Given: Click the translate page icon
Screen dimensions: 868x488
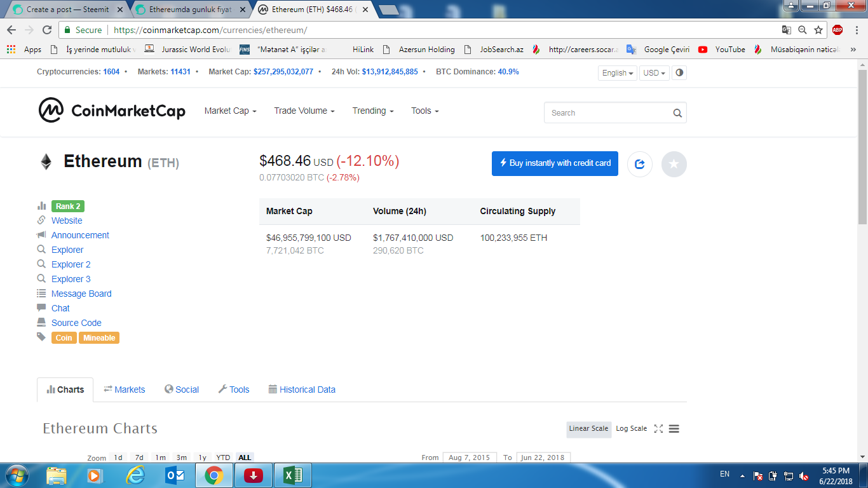Looking at the screenshot, I should pyautogui.click(x=787, y=30).
